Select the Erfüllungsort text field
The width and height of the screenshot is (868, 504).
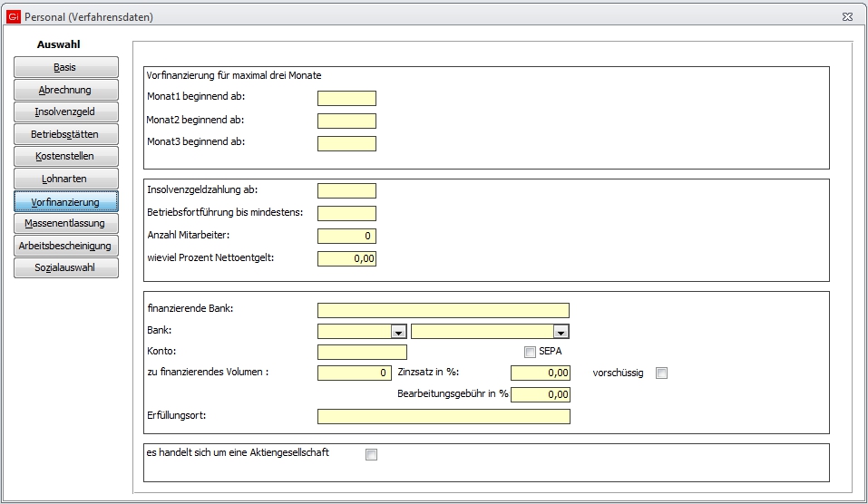(444, 416)
